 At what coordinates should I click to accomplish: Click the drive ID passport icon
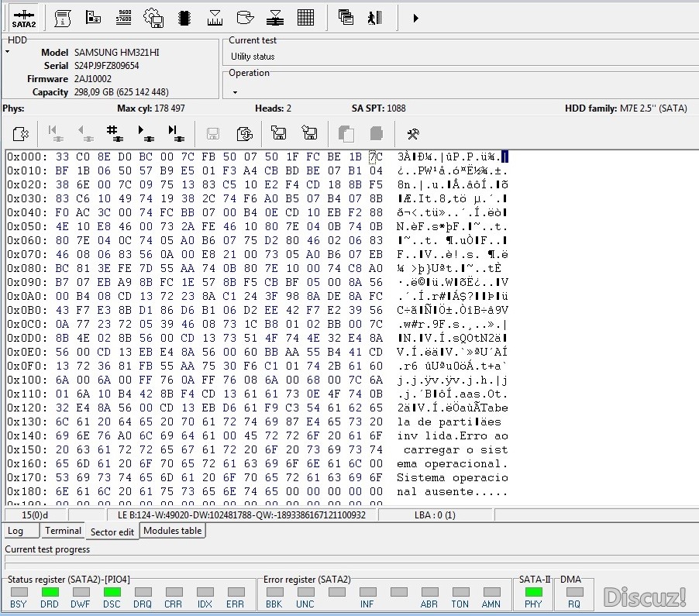93,18
